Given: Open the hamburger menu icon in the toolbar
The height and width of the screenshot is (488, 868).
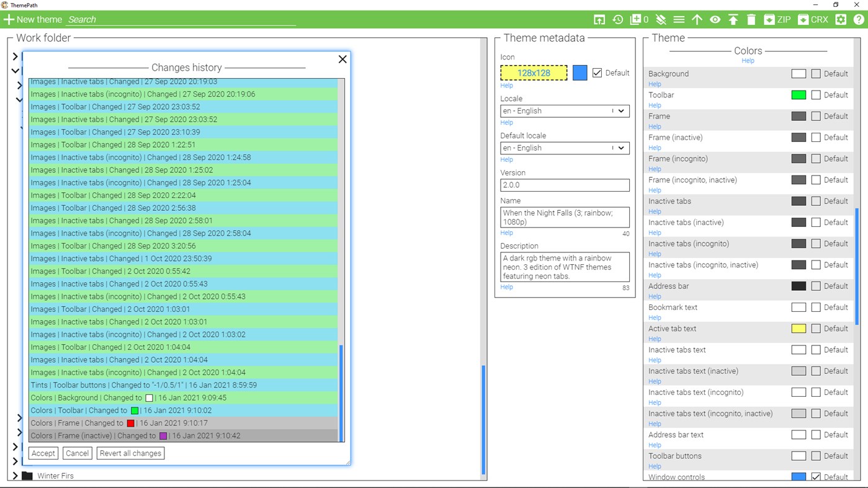Looking at the screenshot, I should pos(679,19).
